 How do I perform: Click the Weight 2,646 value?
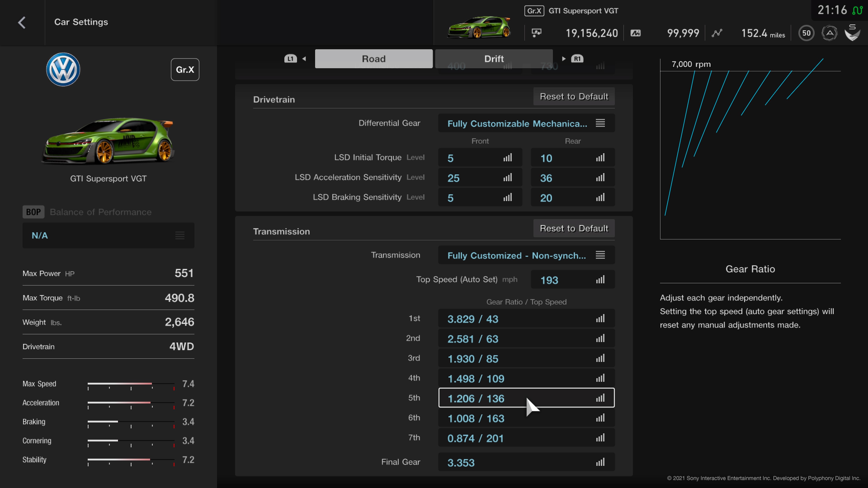pos(179,322)
